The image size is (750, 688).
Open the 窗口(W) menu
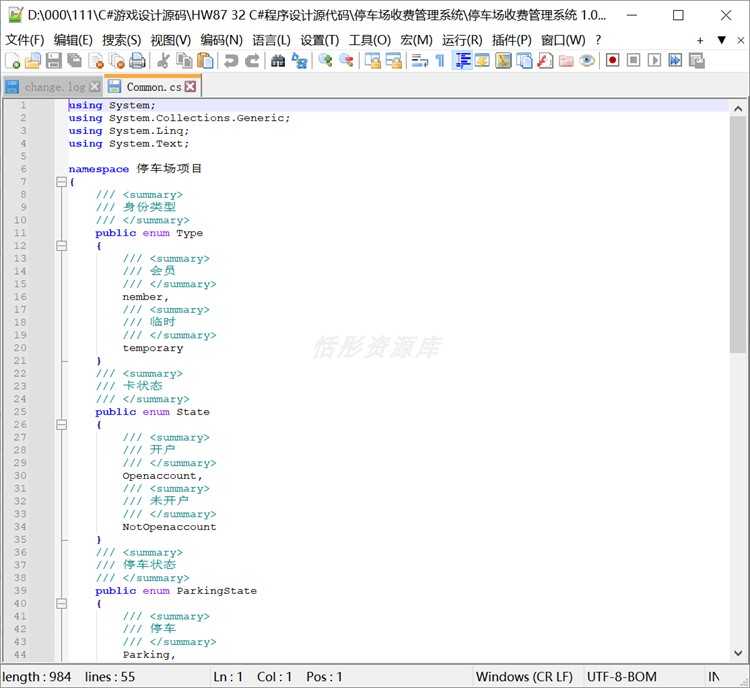coord(563,40)
